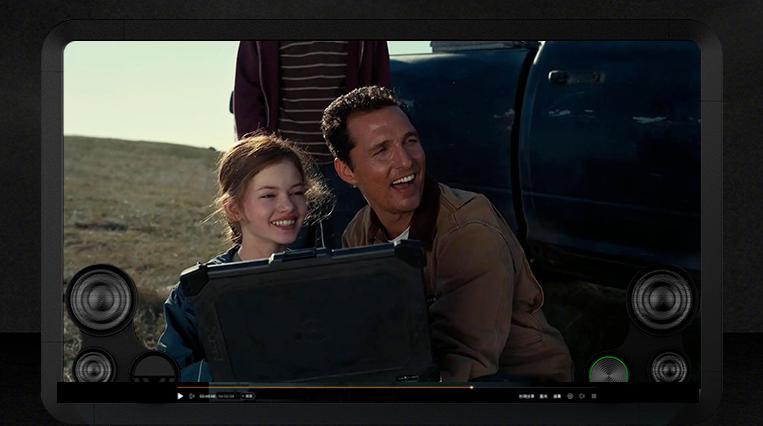The image size is (763, 426).
Task: Click the large speaker on the right side
Action: [661, 297]
